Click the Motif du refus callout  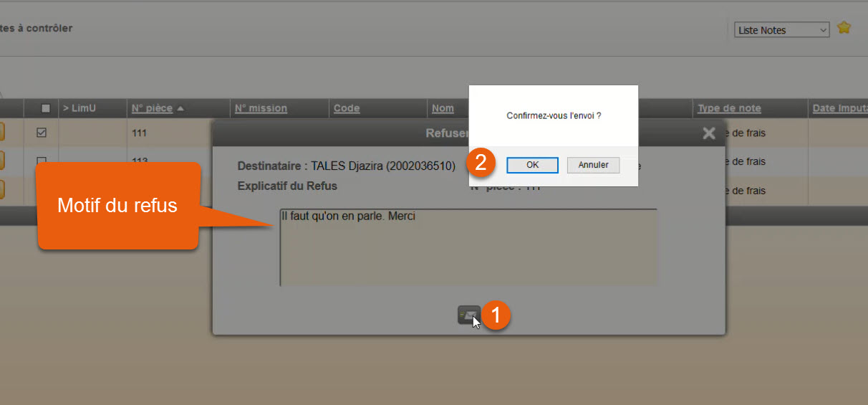[117, 206]
